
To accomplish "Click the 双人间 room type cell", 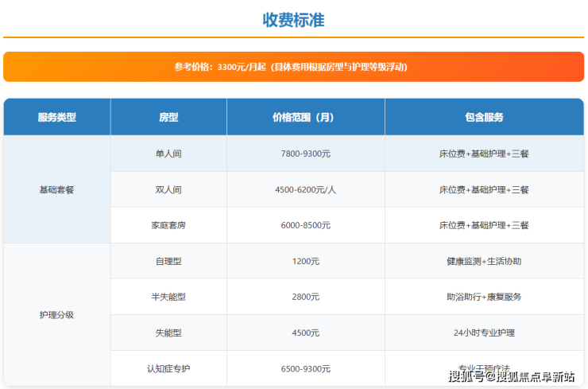I will (x=168, y=189).
